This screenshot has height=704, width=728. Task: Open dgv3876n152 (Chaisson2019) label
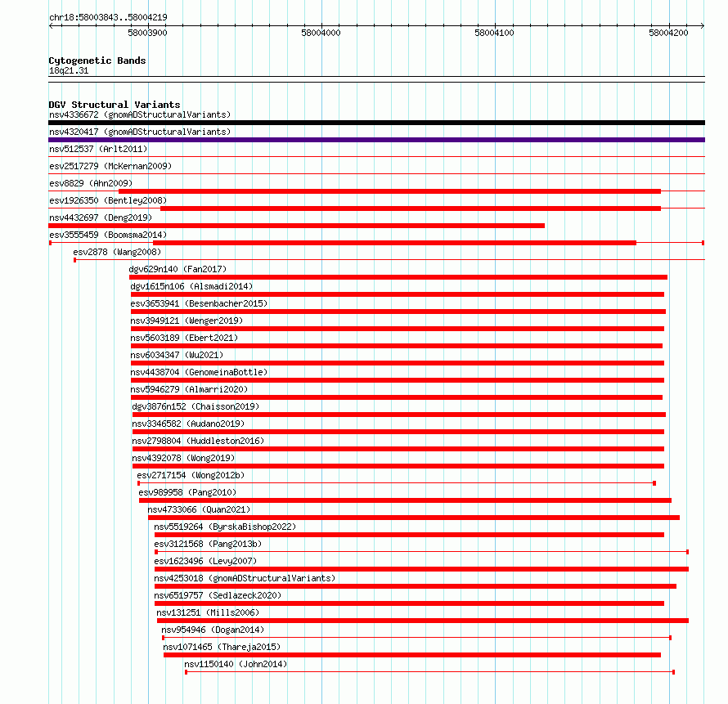pos(195,406)
